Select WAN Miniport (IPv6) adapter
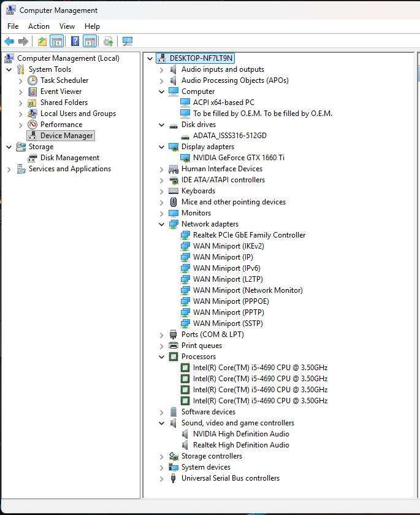This screenshot has height=515, width=420. [227, 268]
